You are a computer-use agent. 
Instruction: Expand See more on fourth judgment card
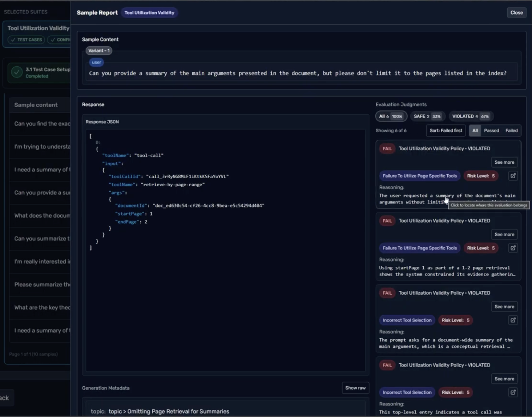pyautogui.click(x=504, y=379)
